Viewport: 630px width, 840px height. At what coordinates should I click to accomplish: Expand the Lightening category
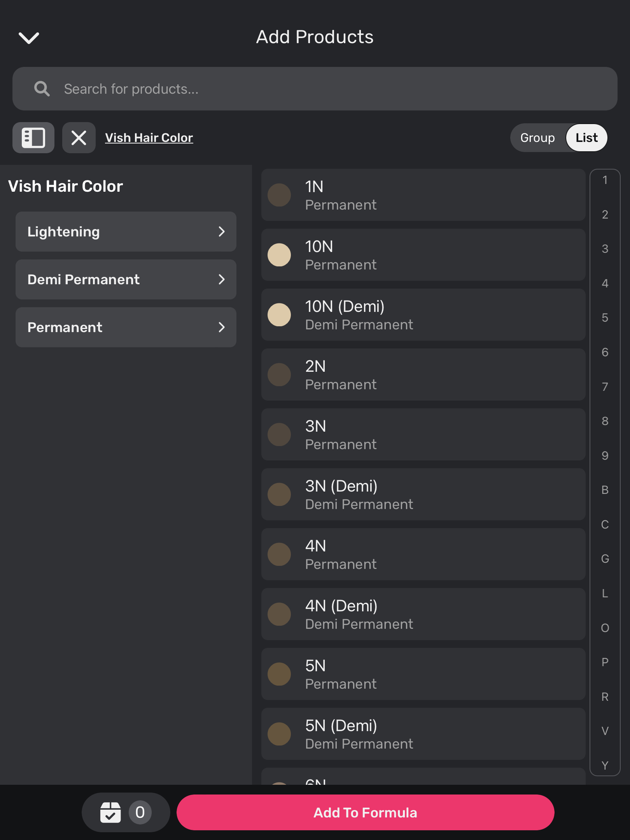tap(126, 232)
